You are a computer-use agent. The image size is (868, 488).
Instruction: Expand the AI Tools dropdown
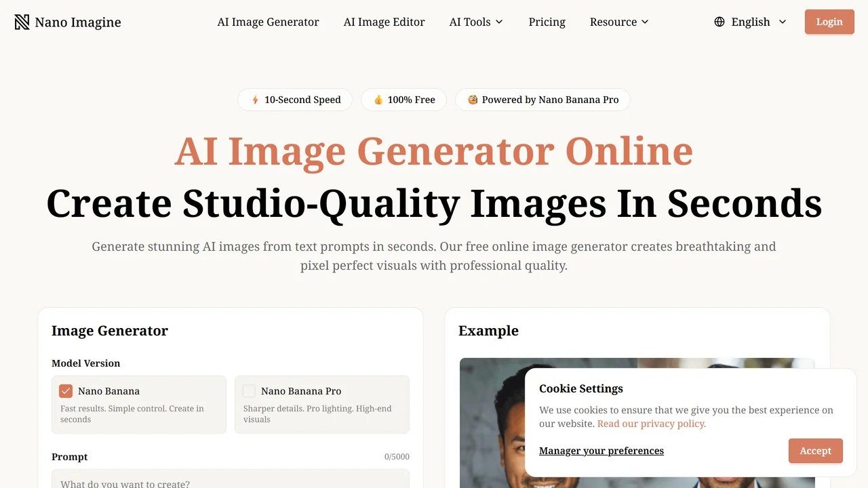pyautogui.click(x=476, y=22)
